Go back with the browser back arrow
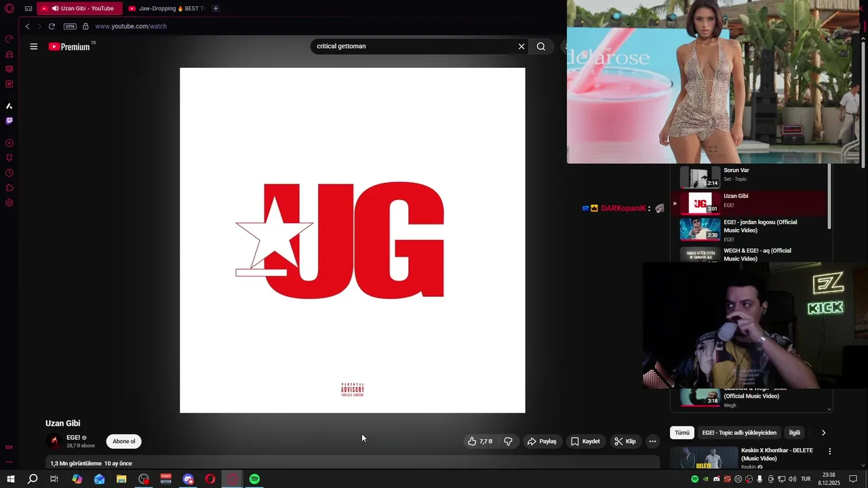Image resolution: width=868 pixels, height=488 pixels. (x=27, y=26)
